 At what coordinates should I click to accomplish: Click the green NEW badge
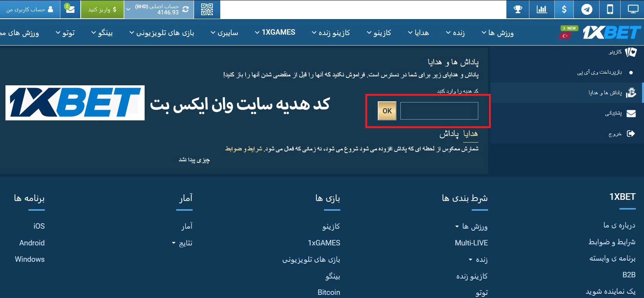point(569,28)
